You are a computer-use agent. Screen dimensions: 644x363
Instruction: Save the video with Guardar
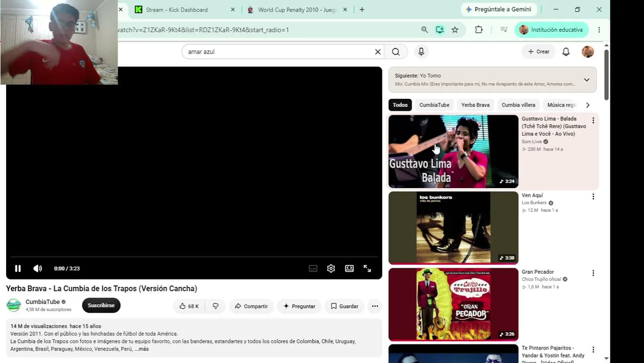tap(345, 306)
